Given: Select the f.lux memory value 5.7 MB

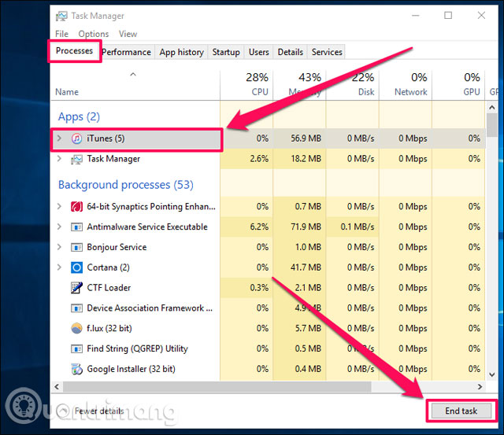Looking at the screenshot, I should (x=308, y=328).
